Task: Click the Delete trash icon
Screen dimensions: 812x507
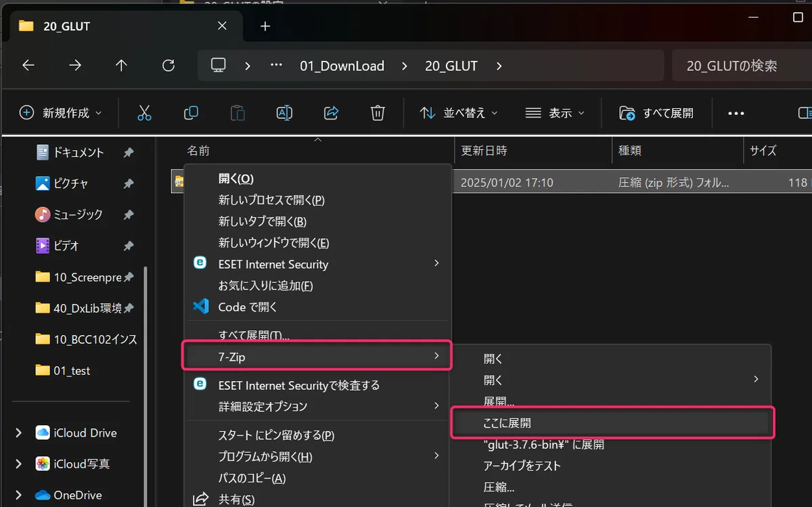Action: tap(378, 113)
